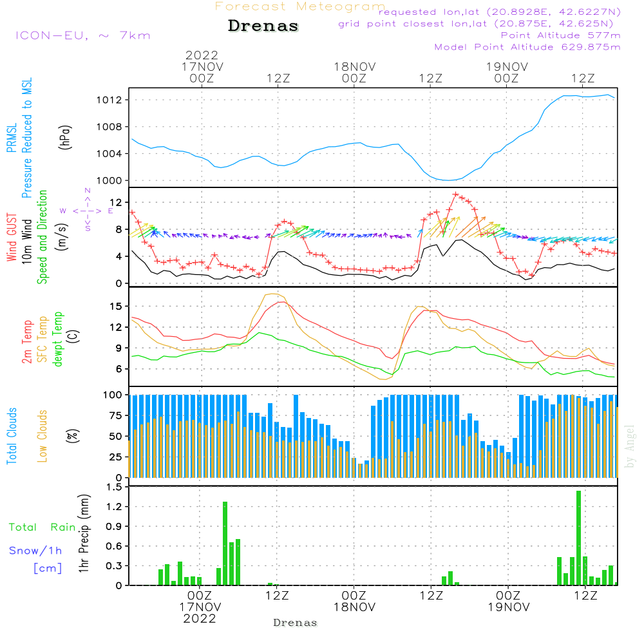Viewport: 644px width, 644px height.
Task: Select 'Model Point Altitude 629.875m' text
Action: (x=527, y=47)
